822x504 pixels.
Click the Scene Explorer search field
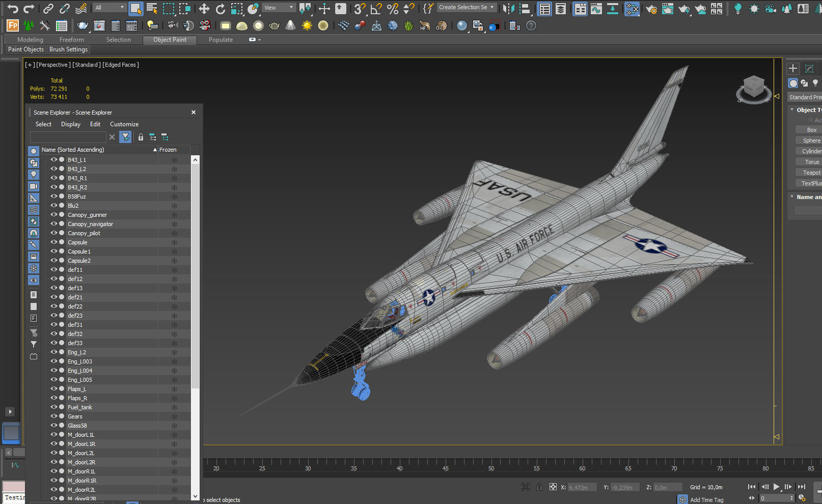coord(68,137)
